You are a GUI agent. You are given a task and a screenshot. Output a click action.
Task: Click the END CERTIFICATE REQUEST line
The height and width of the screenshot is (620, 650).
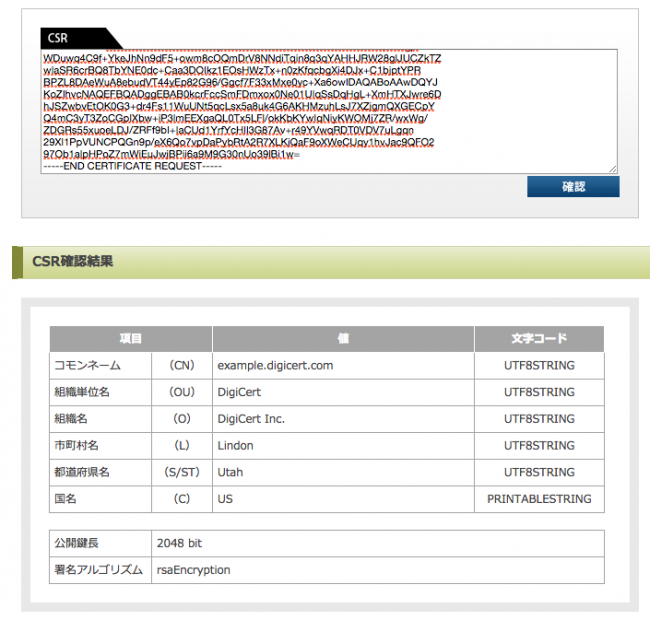(x=133, y=166)
